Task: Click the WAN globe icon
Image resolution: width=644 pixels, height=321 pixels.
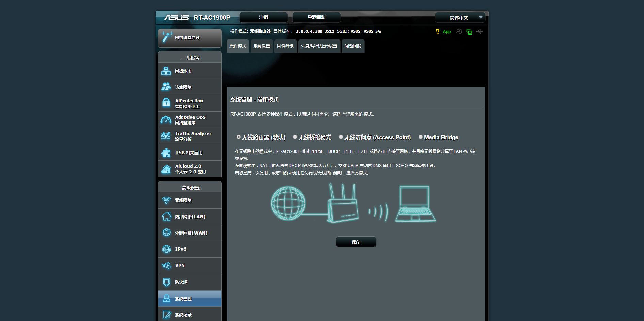Action: [x=166, y=232]
